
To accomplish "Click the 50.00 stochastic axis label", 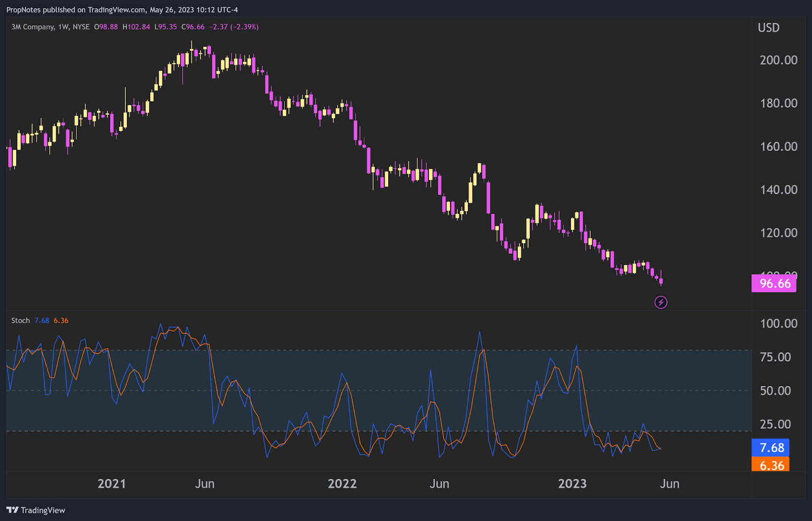I will pos(775,390).
